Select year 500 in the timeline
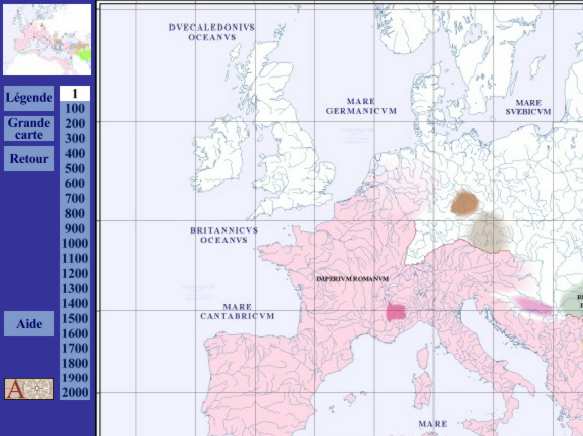Image resolution: width=583 pixels, height=436 pixels. click(x=75, y=168)
